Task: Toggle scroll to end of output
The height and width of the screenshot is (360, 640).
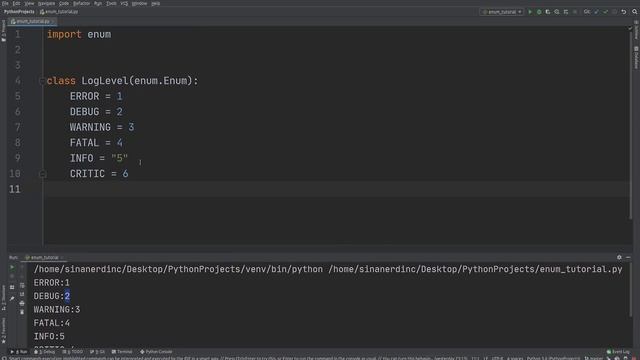Action: tap(22, 294)
